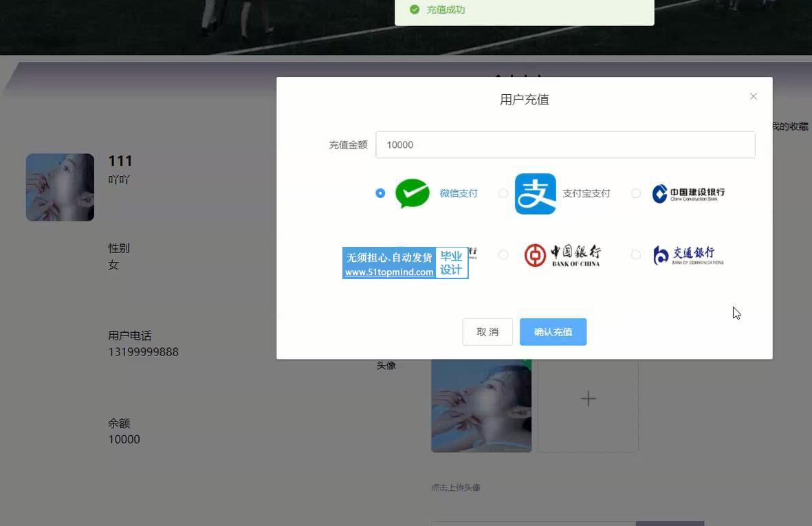
Task: Close the 用户充值 dialog with the X
Action: tap(753, 96)
